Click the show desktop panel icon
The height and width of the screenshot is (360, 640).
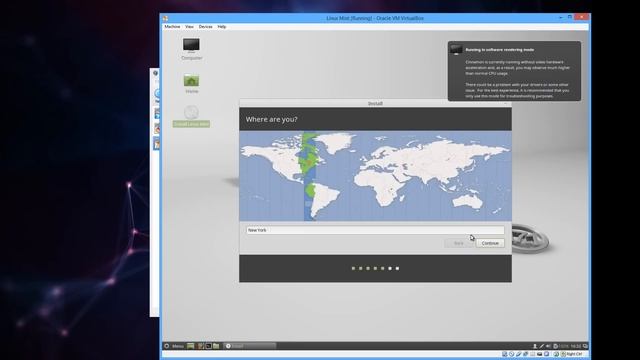coord(191,346)
